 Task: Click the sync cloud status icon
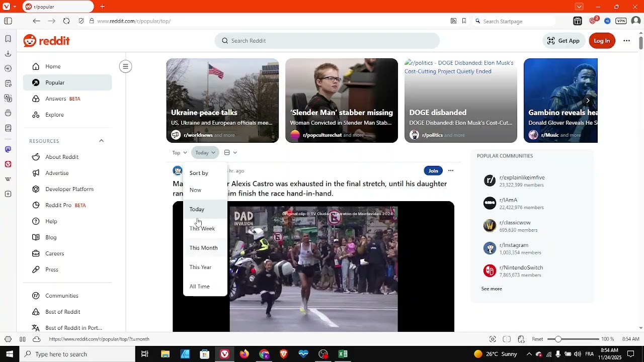[36, 339]
